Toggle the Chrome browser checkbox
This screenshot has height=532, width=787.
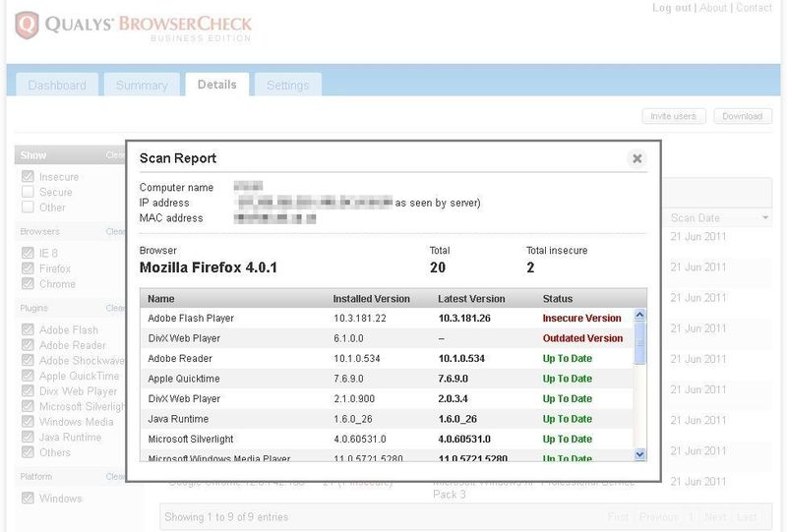(x=29, y=283)
